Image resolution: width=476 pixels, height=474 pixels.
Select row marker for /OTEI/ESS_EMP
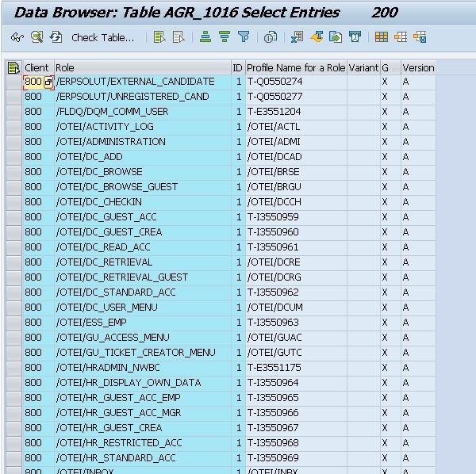coord(13,323)
